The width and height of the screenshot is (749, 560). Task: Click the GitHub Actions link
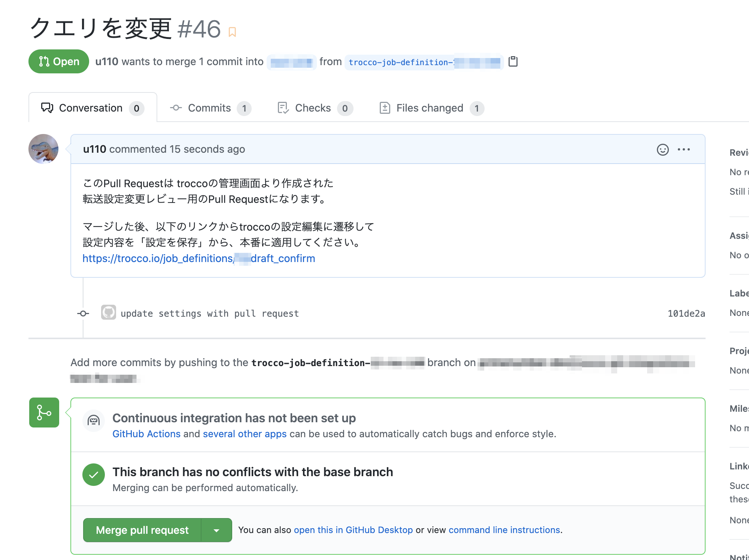(x=146, y=434)
